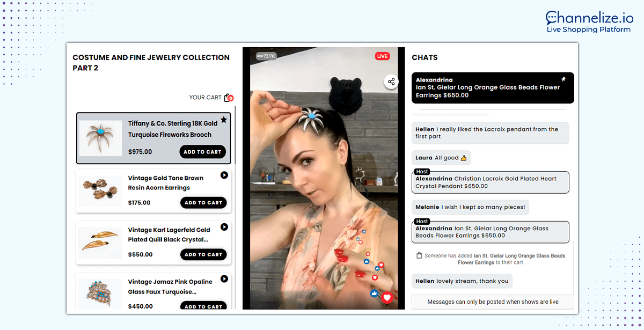Click Hellen's Lacroix pendant chat message
The height and width of the screenshot is (330, 644).
pos(491,133)
